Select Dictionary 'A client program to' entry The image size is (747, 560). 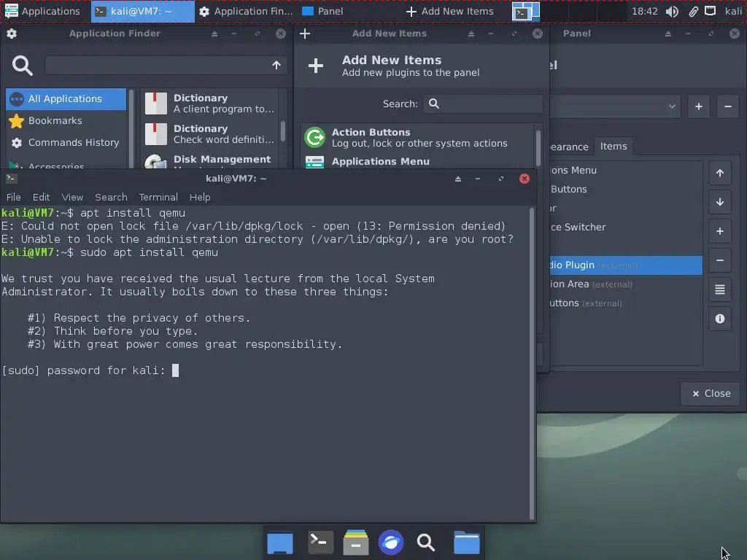pyautogui.click(x=209, y=104)
